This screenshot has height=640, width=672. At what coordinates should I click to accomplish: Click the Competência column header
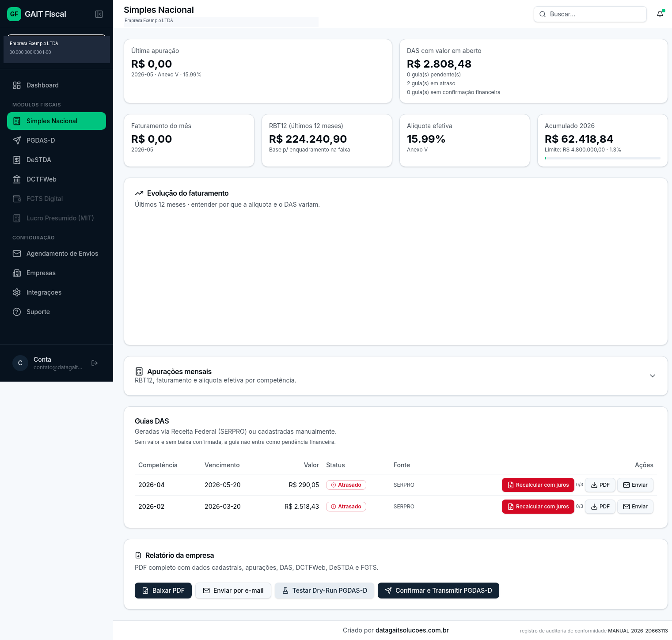coord(158,465)
